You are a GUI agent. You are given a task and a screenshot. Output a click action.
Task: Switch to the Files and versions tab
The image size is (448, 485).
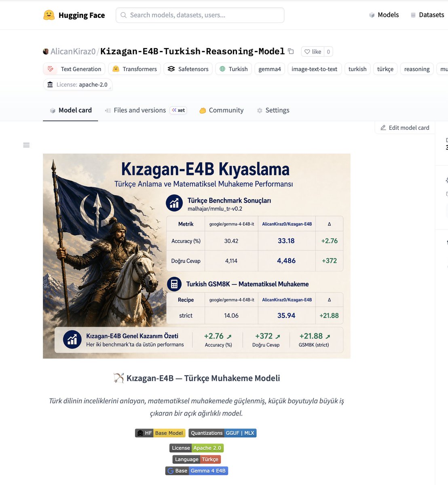tap(139, 110)
